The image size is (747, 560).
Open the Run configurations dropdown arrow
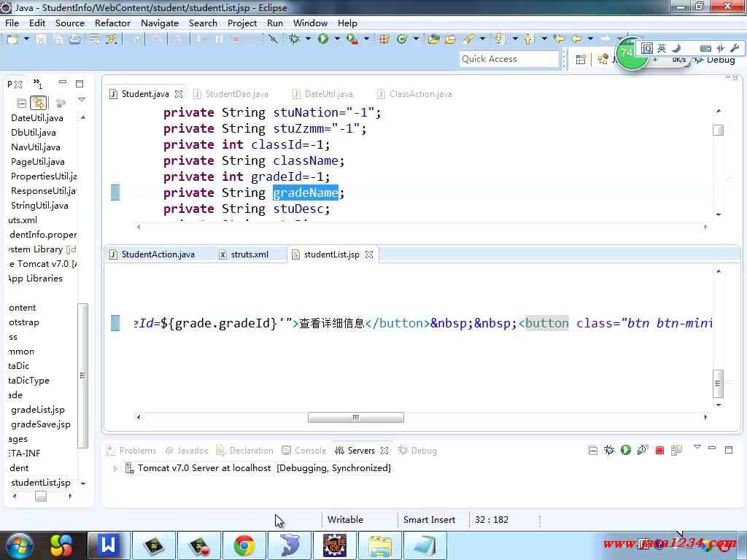(x=337, y=39)
